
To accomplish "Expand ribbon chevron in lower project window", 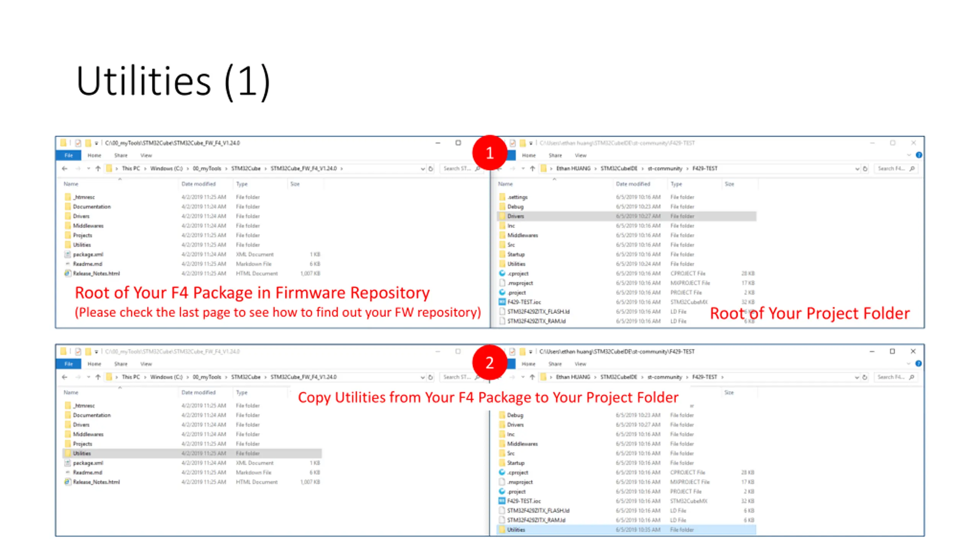I will click(909, 364).
